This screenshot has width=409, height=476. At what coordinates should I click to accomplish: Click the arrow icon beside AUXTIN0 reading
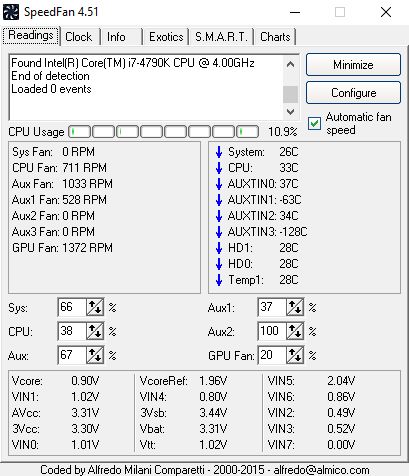[219, 184]
